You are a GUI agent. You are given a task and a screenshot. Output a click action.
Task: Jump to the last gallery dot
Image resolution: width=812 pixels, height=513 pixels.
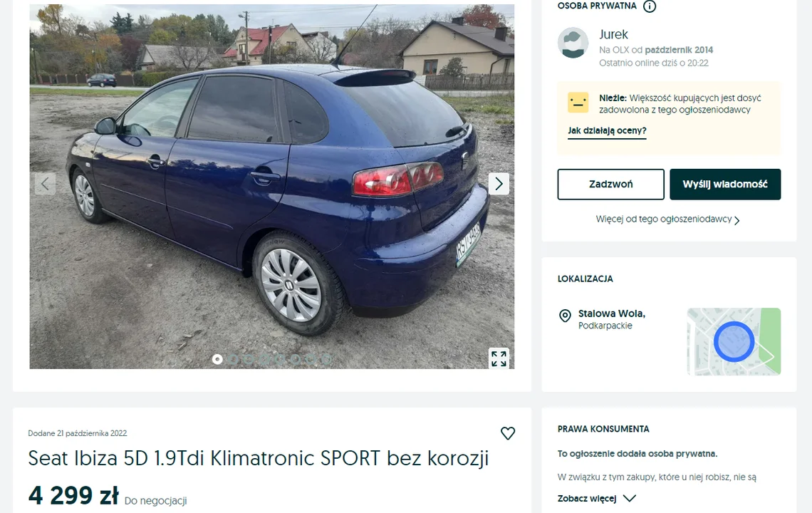click(x=326, y=358)
